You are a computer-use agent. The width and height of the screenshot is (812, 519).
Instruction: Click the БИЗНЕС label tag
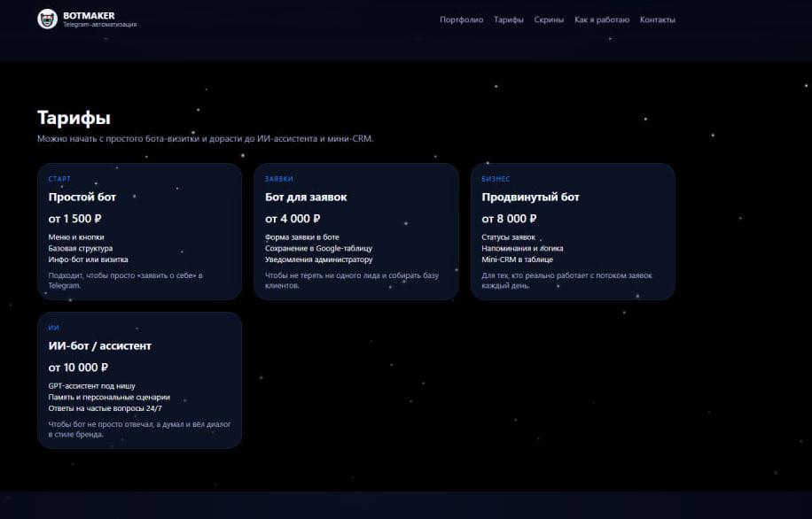pos(496,179)
